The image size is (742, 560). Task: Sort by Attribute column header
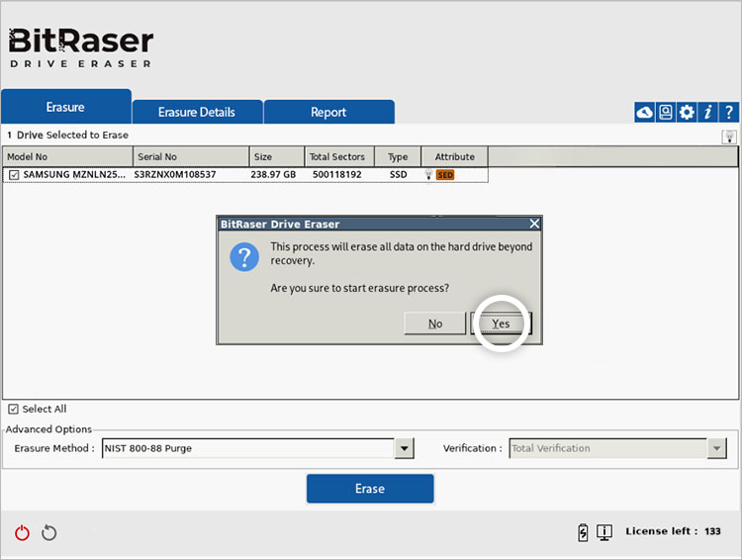coord(455,156)
